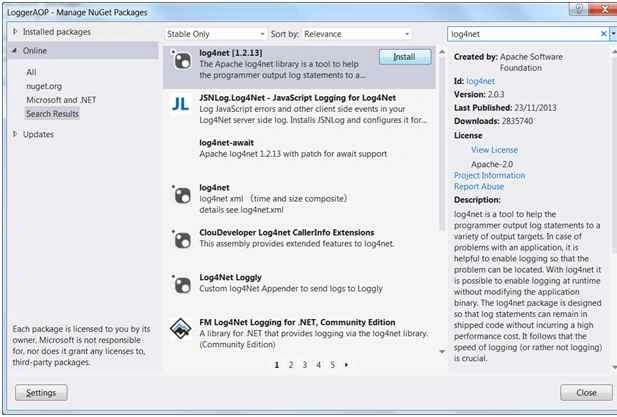
Task: Click the Apache Software Foundation author text
Action: click(531, 62)
